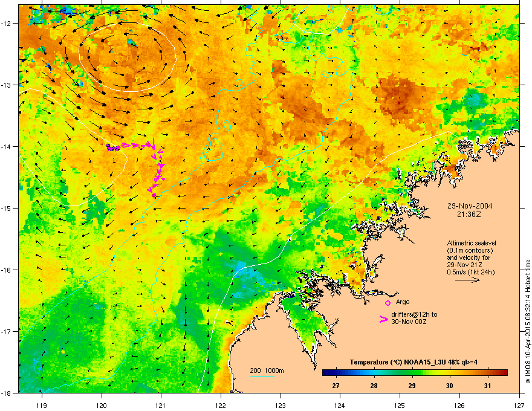Click color bar tick label 27
Image resolution: width=532 pixels, height=411 pixels.
pos(336,386)
